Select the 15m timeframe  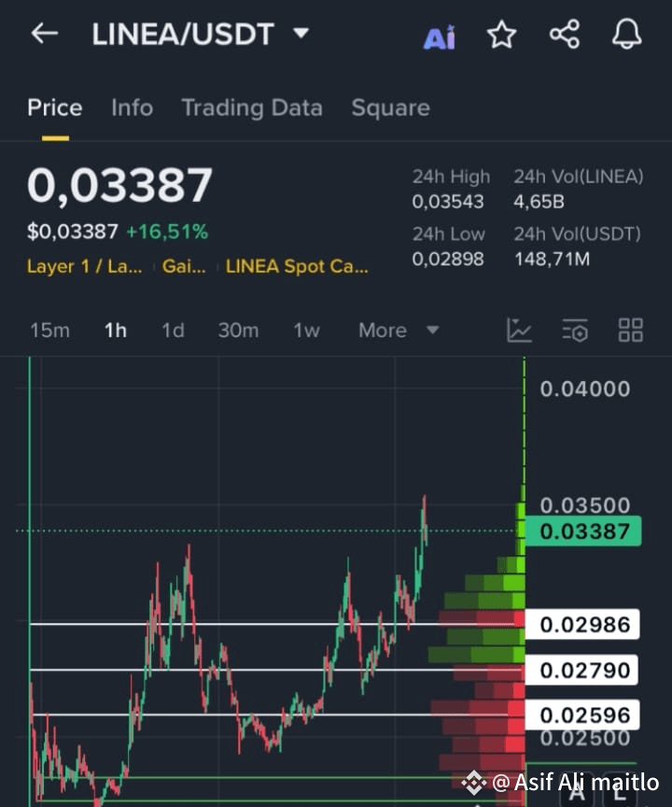[x=49, y=331]
